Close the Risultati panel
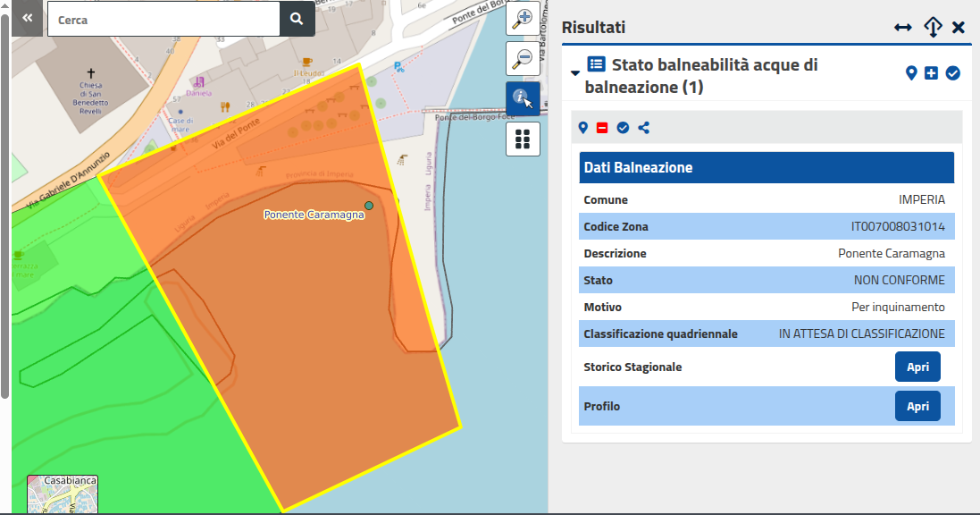The image size is (980, 515). click(x=959, y=28)
